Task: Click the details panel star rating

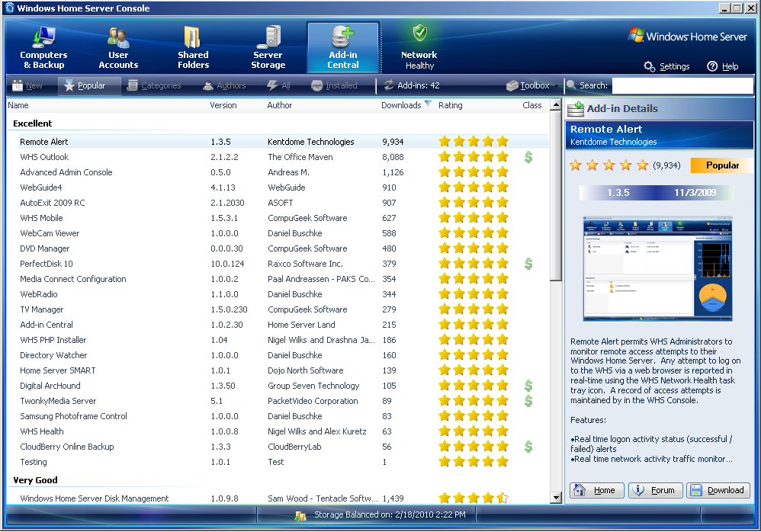Action: [609, 165]
